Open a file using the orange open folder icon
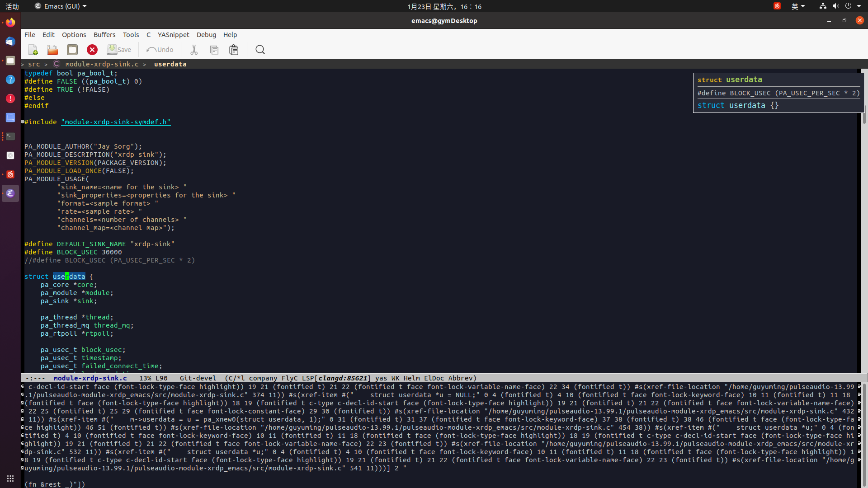This screenshot has width=868, height=488. (52, 50)
